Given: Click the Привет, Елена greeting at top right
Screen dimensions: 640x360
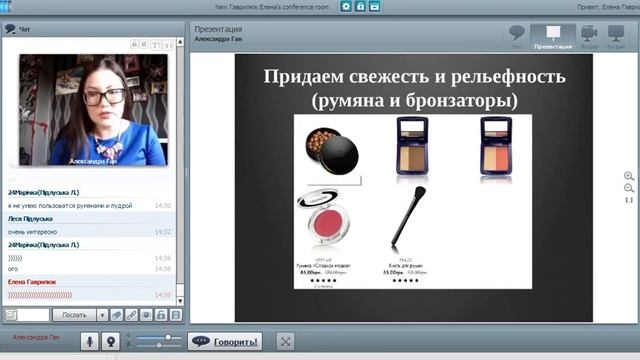Looking at the screenshot, I should pos(608,7).
